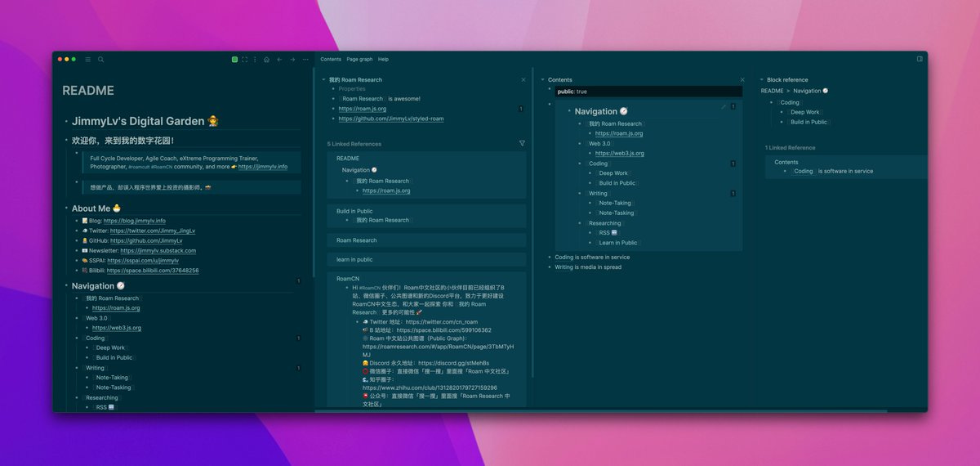Open https://jimmylv.info link in intro block
This screenshot has height=466, width=980.
pos(263,167)
